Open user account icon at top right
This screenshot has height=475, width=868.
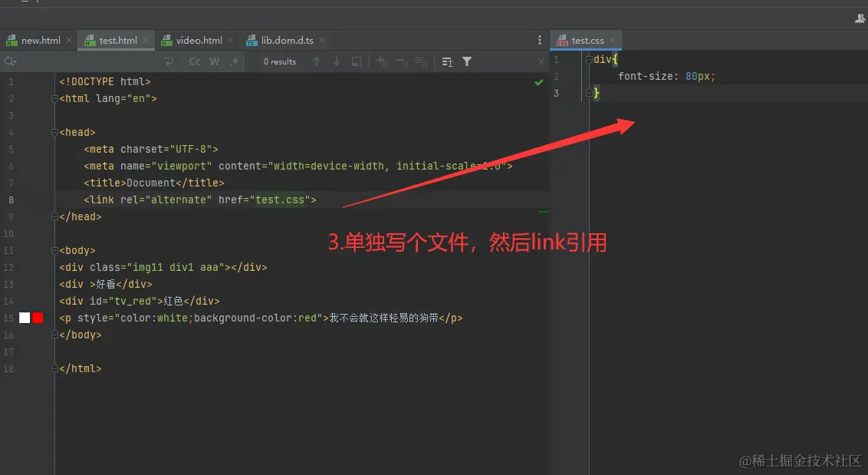[860, 18]
